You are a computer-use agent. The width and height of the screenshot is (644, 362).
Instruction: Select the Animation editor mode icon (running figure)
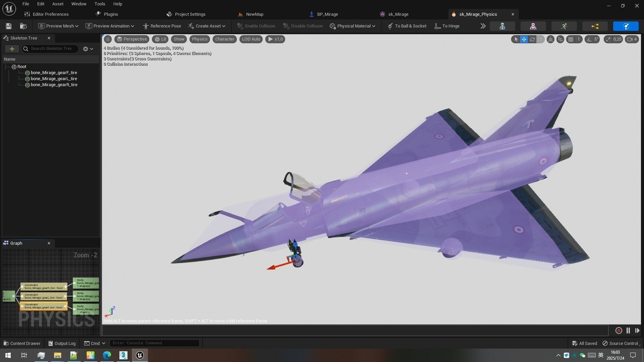tap(564, 26)
